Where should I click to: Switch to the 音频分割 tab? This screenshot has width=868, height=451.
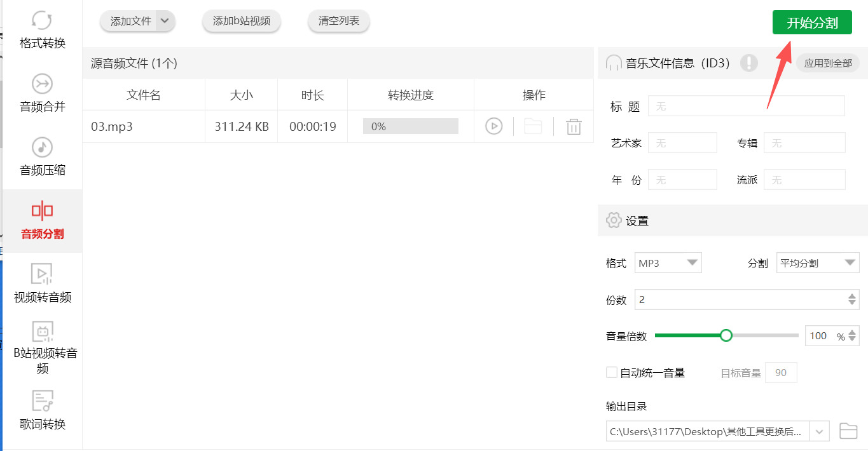41,219
